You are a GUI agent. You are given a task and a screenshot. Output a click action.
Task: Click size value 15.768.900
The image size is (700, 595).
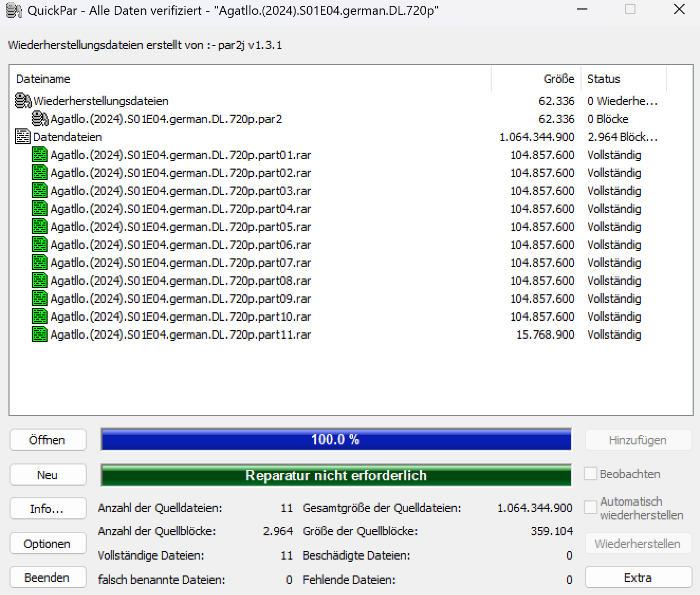click(545, 334)
